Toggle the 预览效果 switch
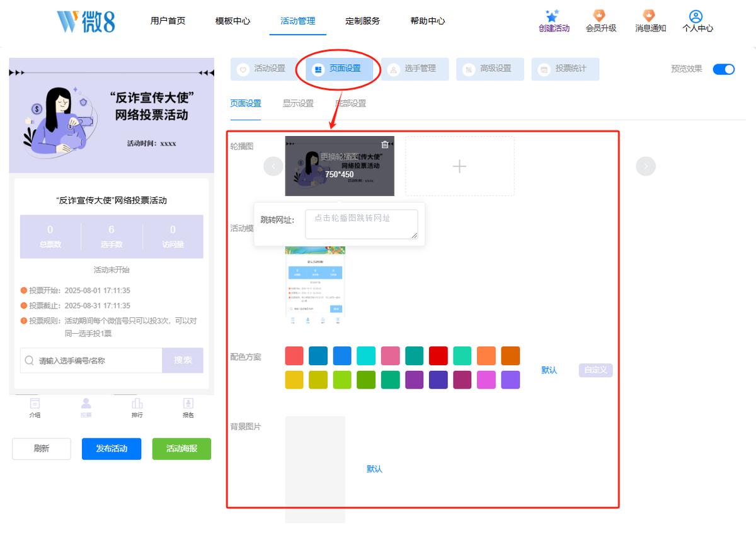This screenshot has width=756, height=534. pos(724,69)
